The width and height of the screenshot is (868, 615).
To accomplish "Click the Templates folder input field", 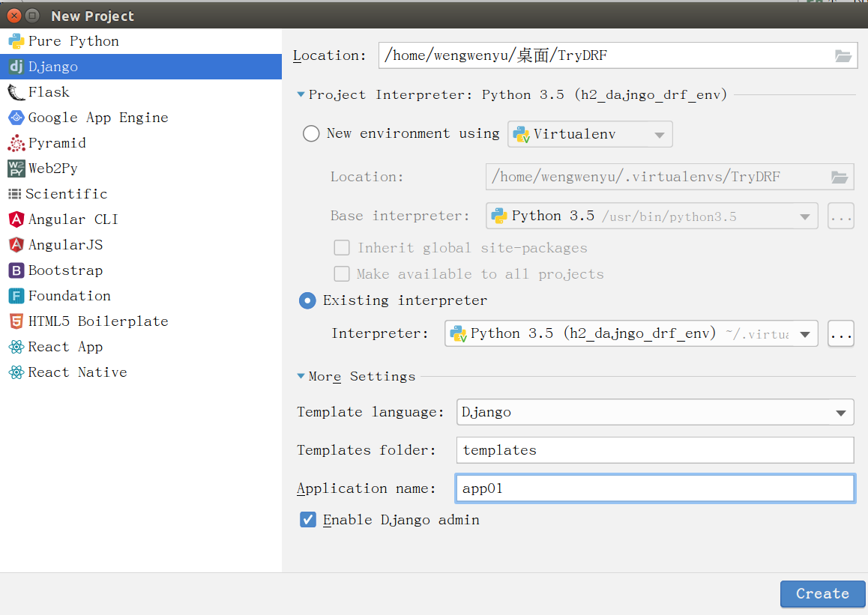I will pyautogui.click(x=655, y=450).
